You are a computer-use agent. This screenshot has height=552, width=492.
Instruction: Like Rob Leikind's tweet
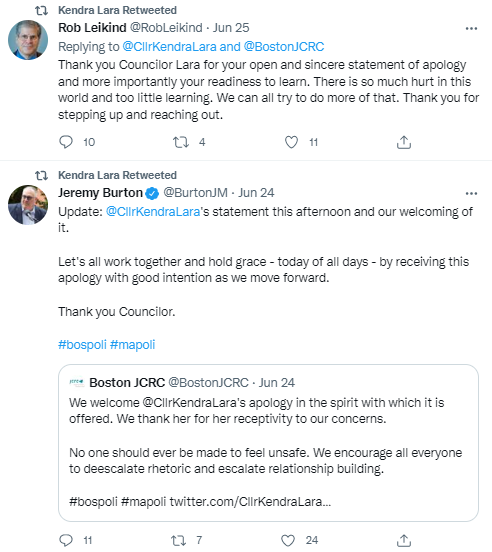click(291, 142)
